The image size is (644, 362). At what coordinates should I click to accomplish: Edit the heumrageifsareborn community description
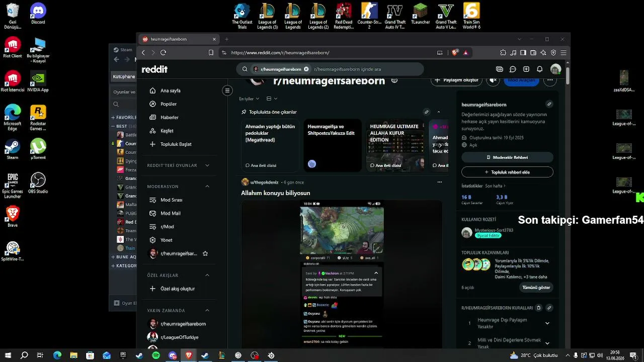[549, 105]
